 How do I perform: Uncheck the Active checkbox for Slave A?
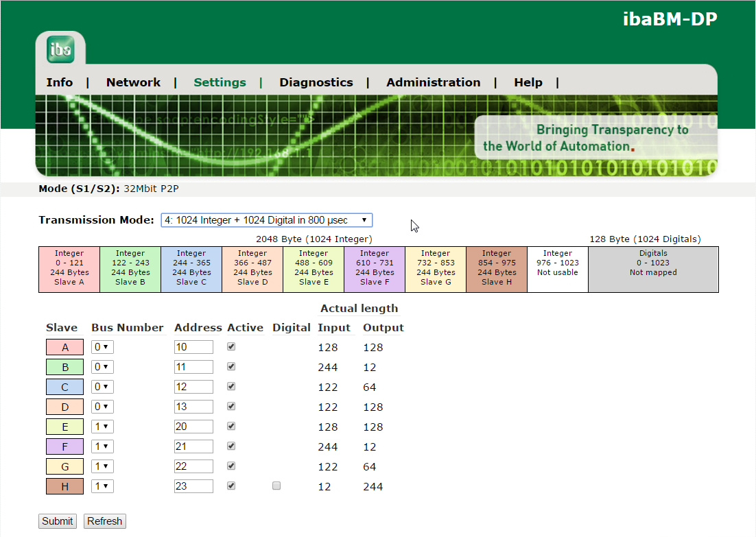231,347
